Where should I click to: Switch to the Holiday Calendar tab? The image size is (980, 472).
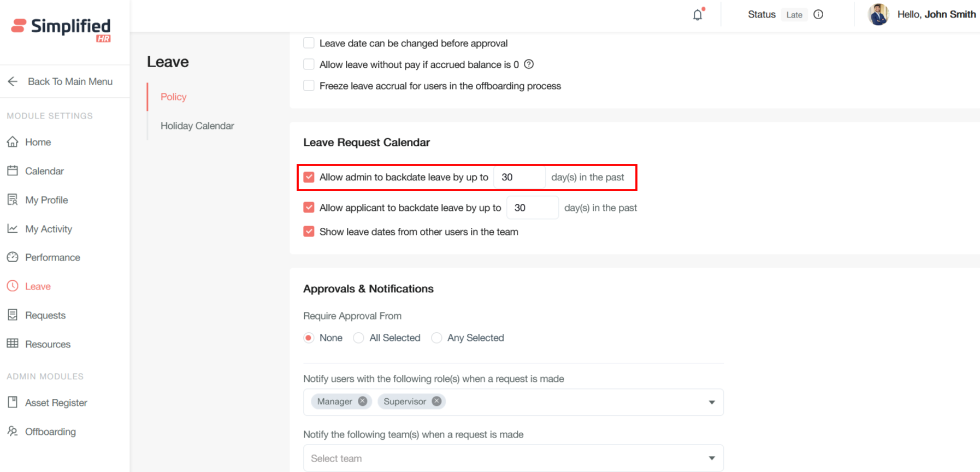197,126
